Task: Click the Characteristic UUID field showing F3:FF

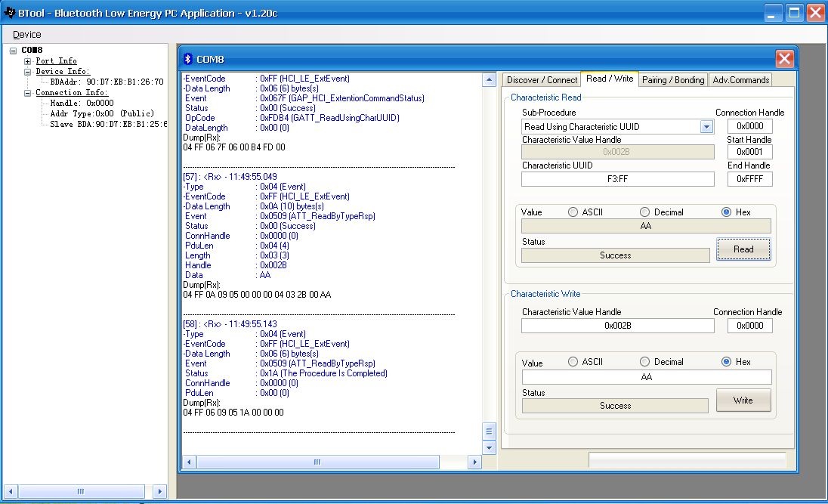Action: click(x=618, y=179)
